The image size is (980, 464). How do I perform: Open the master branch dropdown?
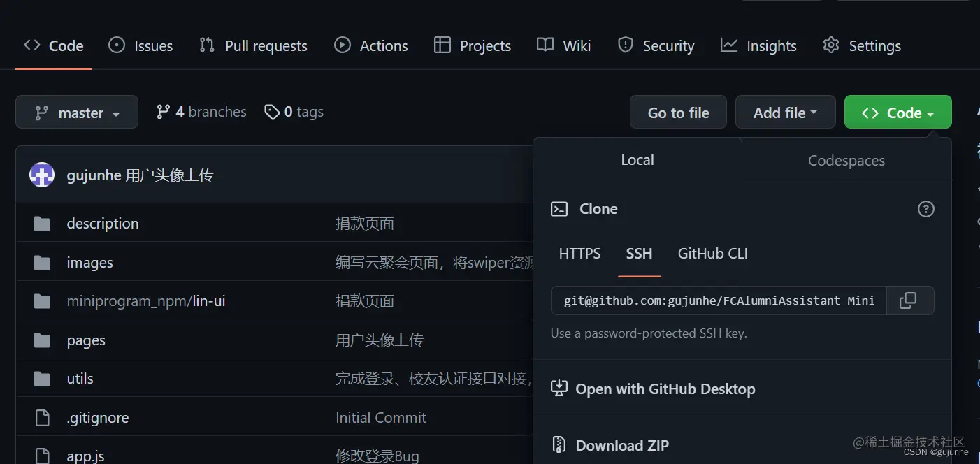click(x=77, y=113)
